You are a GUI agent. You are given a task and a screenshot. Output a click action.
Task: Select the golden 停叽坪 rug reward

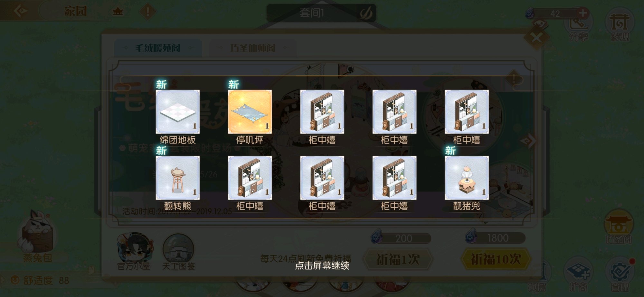point(250,112)
